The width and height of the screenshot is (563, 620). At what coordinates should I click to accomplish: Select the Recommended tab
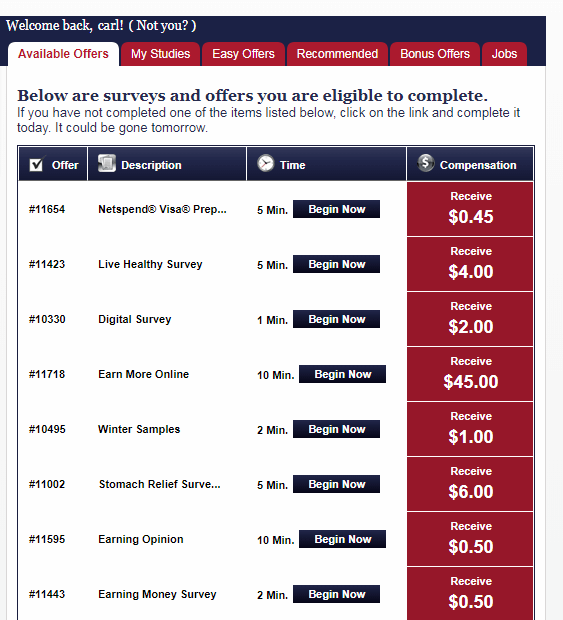coord(337,54)
